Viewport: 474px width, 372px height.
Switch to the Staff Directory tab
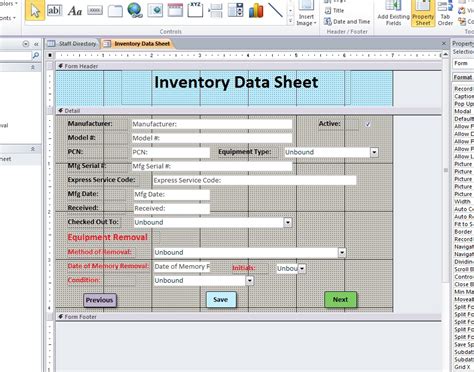coord(73,44)
